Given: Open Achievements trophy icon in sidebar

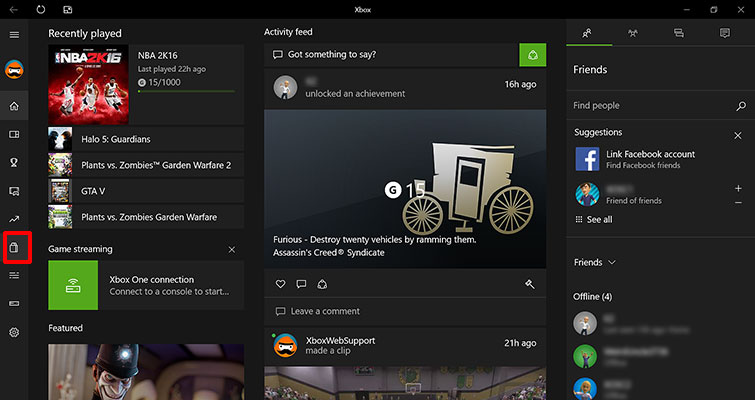Looking at the screenshot, I should click(14, 163).
